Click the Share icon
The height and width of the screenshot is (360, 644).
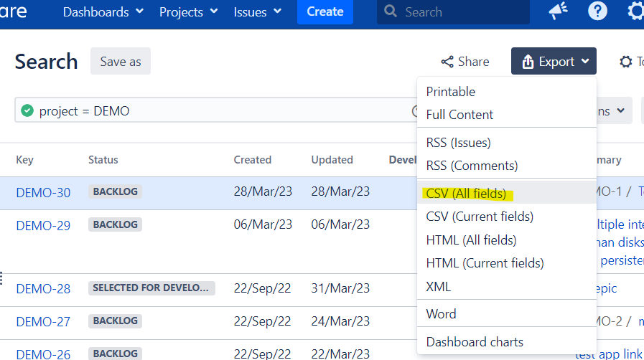click(447, 62)
